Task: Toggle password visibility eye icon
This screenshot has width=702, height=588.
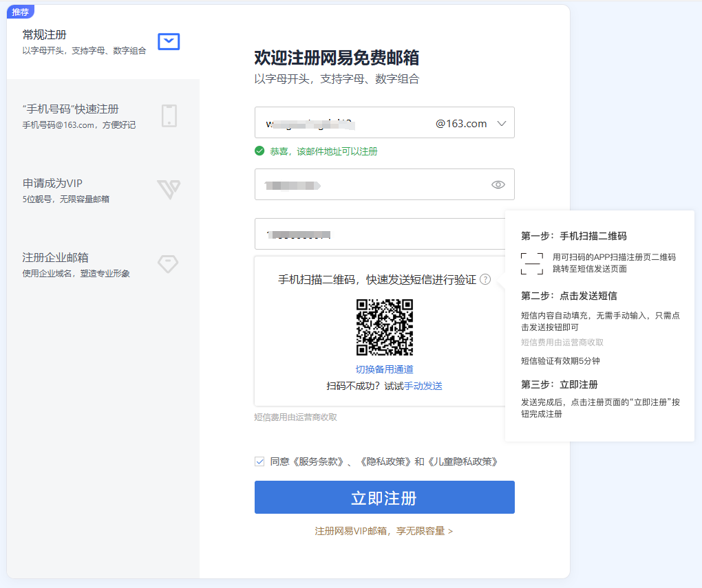Action: 498,184
